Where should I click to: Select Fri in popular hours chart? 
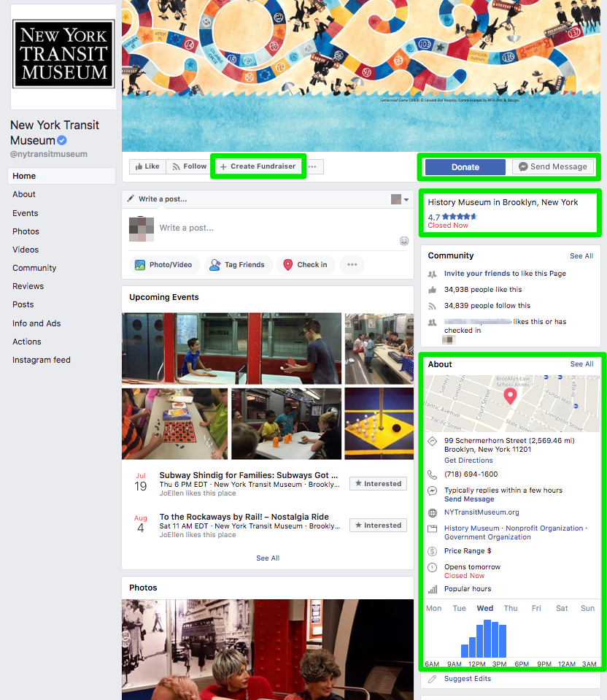point(536,608)
